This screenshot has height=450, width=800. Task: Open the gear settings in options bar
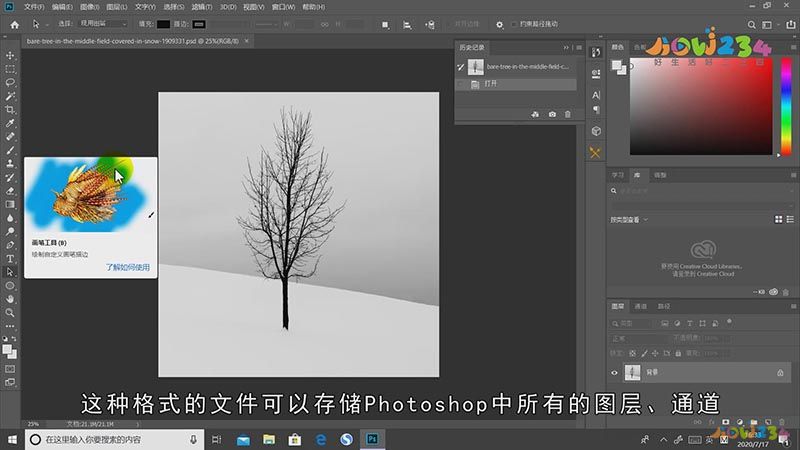499,24
